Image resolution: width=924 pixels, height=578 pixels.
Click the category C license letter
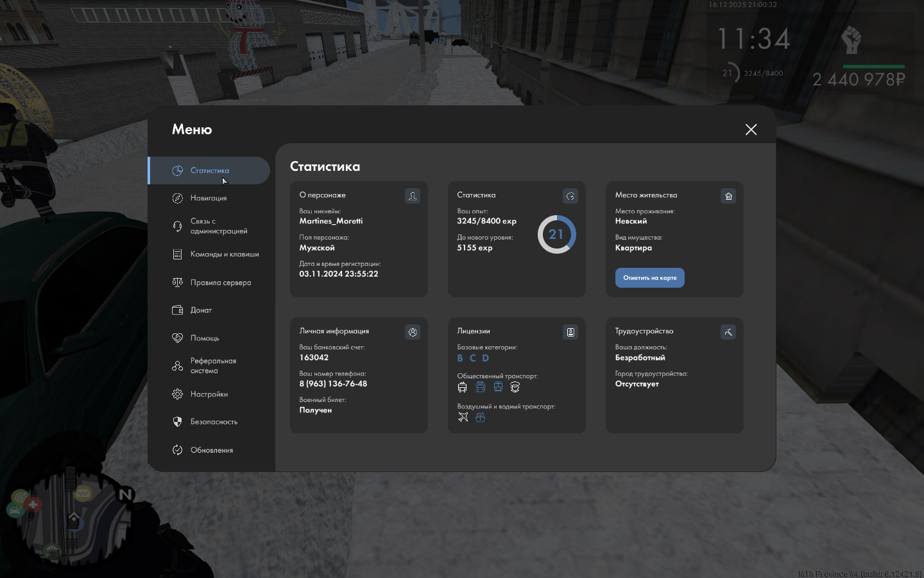[473, 358]
